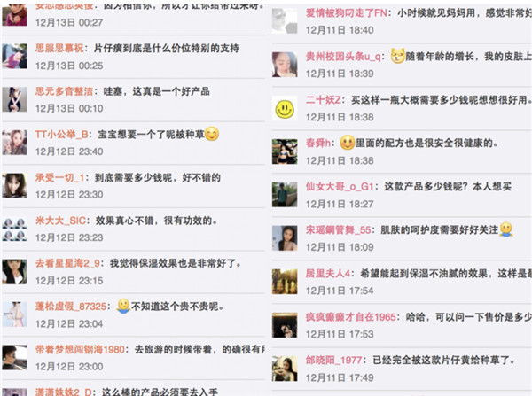Click the smiley emoji in 春舜h comment
This screenshot has height=396, width=532.
click(347, 143)
